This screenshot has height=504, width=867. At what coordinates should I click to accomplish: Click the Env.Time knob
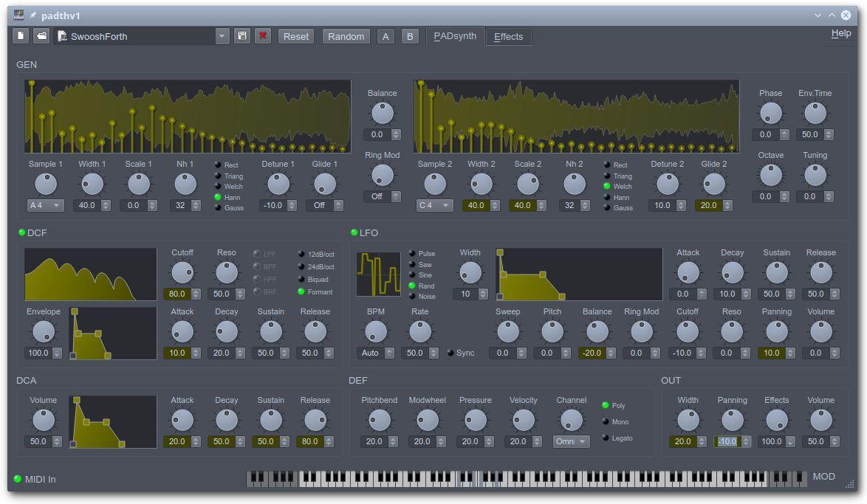pos(815,114)
